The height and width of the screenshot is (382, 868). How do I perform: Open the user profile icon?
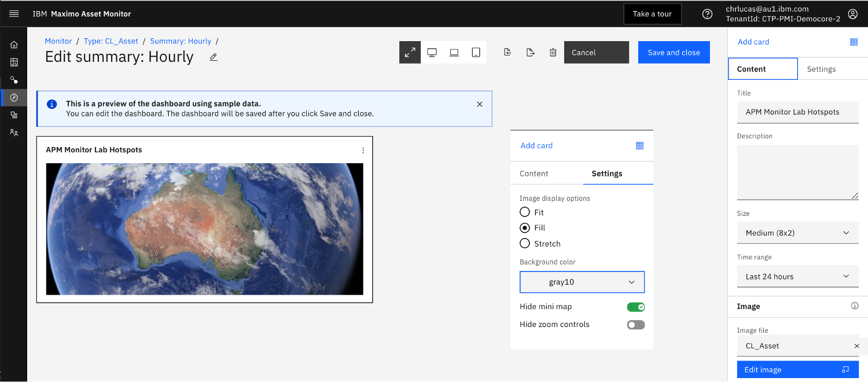pyautogui.click(x=852, y=14)
